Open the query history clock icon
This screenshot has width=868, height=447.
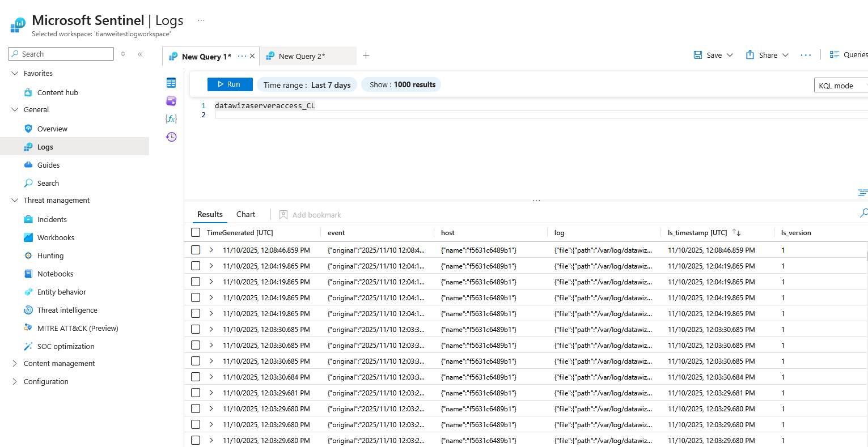tap(171, 137)
